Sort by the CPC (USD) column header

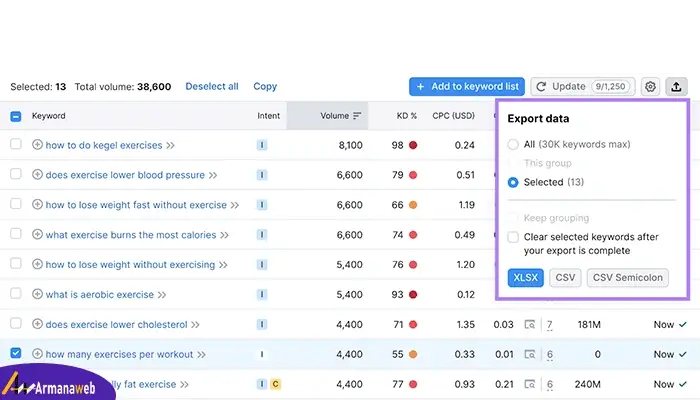click(x=453, y=116)
